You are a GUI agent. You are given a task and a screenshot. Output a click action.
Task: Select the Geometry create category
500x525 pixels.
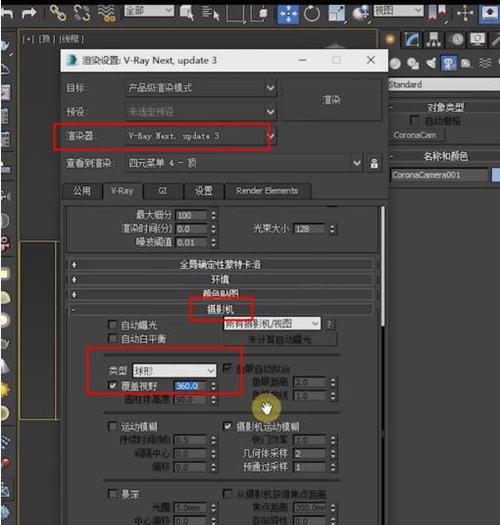395,63
